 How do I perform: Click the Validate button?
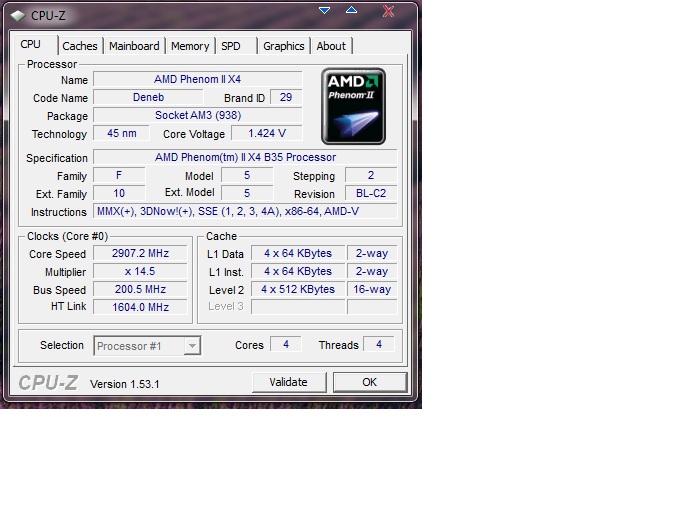coord(289,382)
